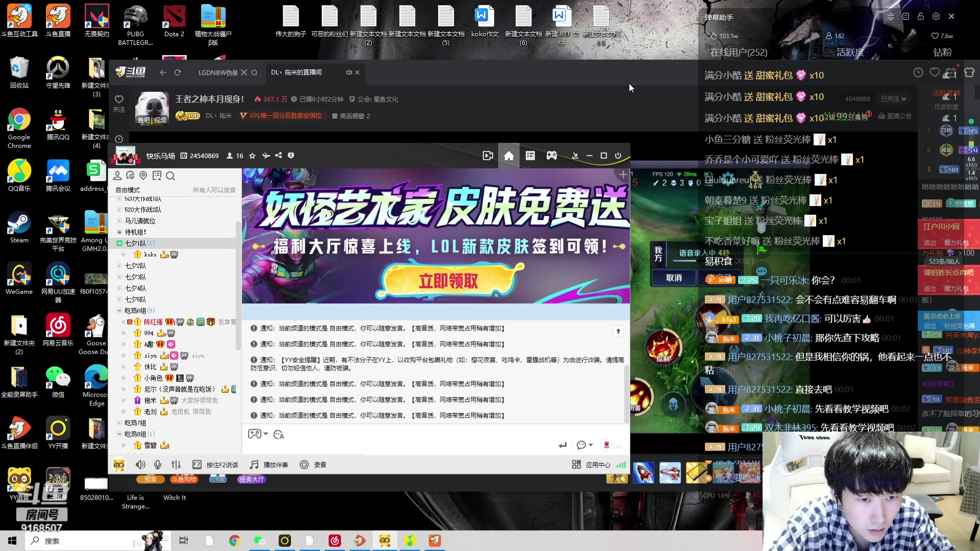Open chat bubble icon above channel tree

click(x=130, y=176)
